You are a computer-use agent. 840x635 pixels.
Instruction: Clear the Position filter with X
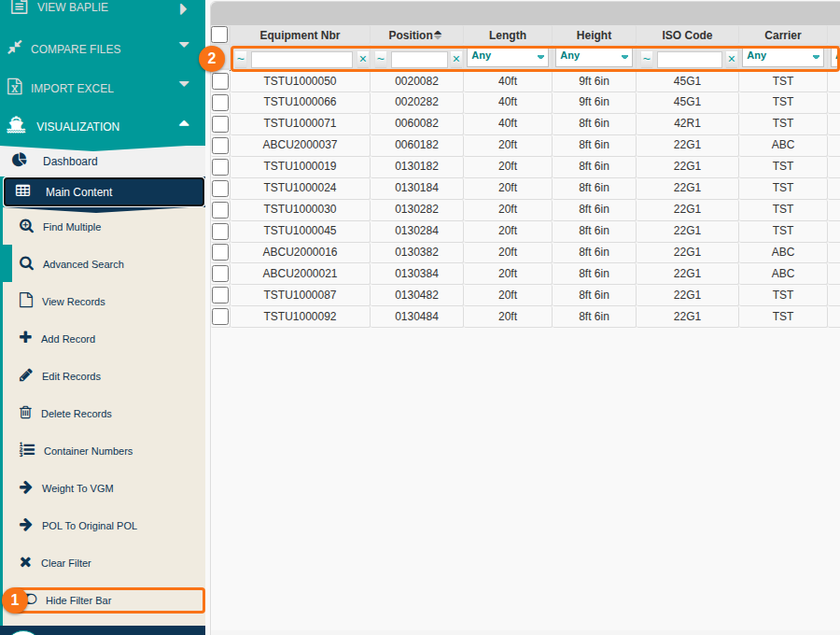point(455,59)
